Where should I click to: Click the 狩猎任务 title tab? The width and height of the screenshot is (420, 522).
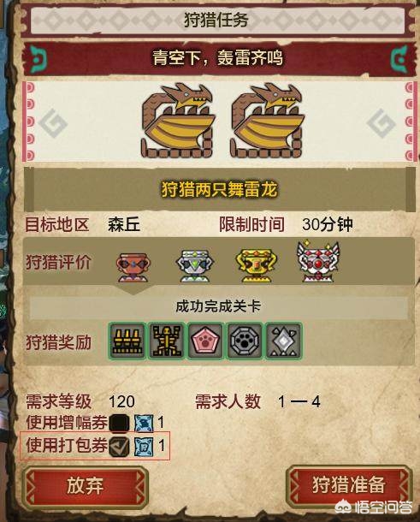(217, 20)
